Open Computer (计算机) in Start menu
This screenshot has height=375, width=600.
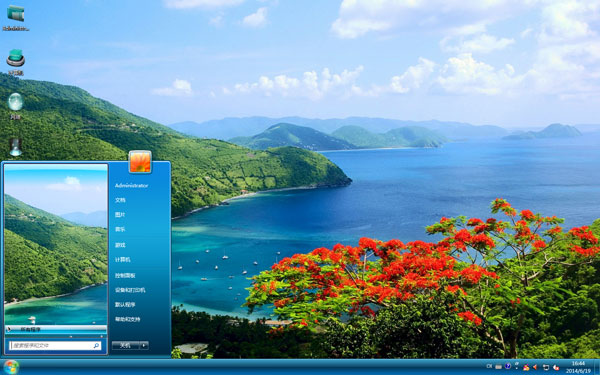pyautogui.click(x=122, y=260)
